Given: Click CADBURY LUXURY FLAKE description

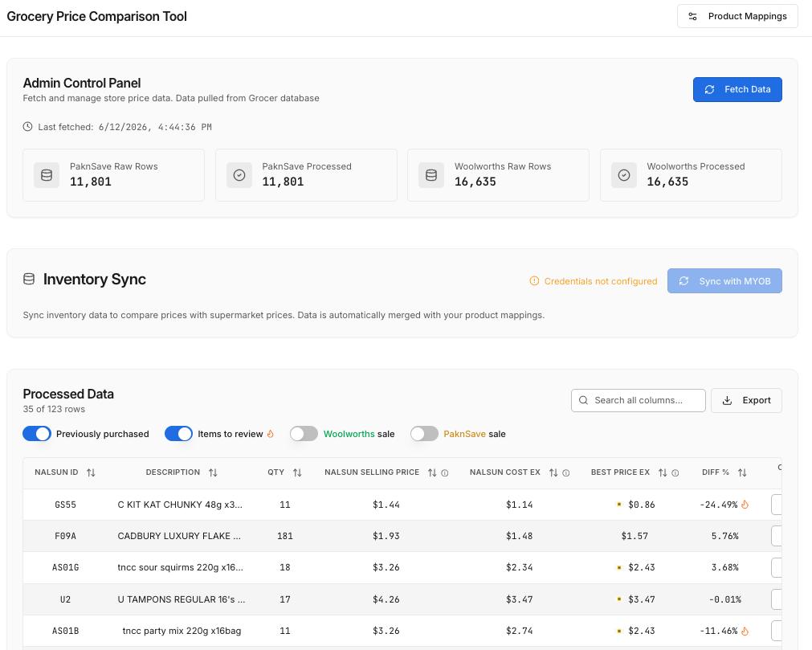Looking at the screenshot, I should point(179,536).
